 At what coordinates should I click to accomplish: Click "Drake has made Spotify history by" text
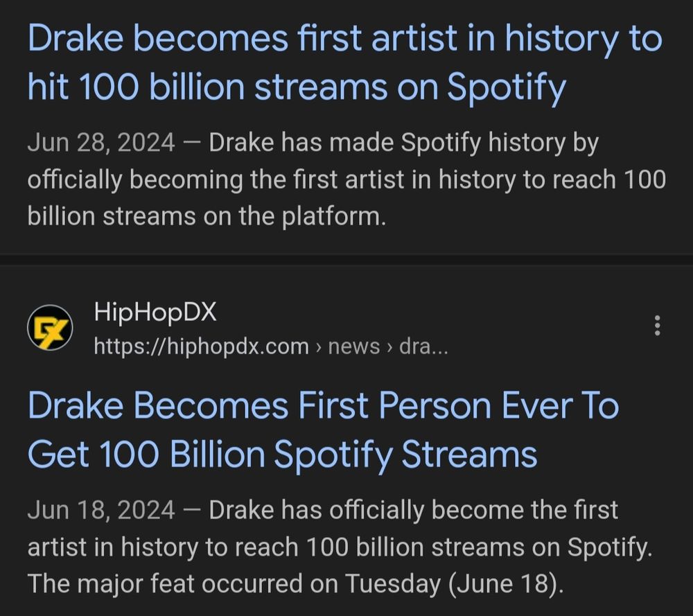coord(404,143)
